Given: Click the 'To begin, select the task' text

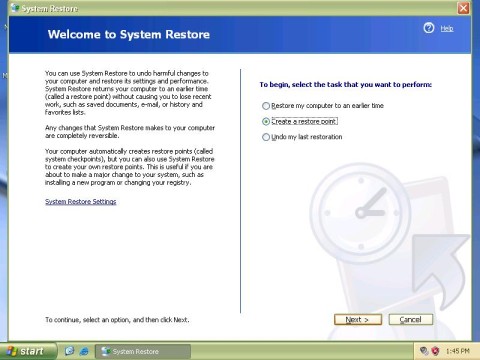Looking at the screenshot, I should pos(345,85).
